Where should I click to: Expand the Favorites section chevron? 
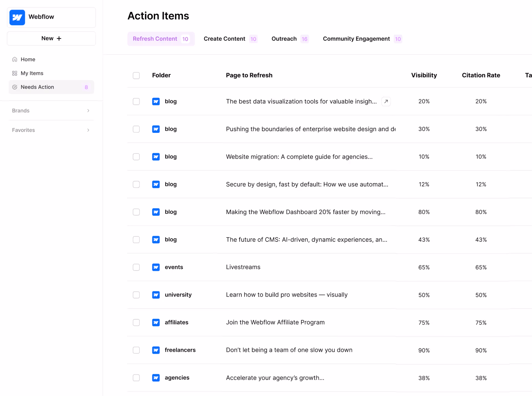(x=88, y=130)
